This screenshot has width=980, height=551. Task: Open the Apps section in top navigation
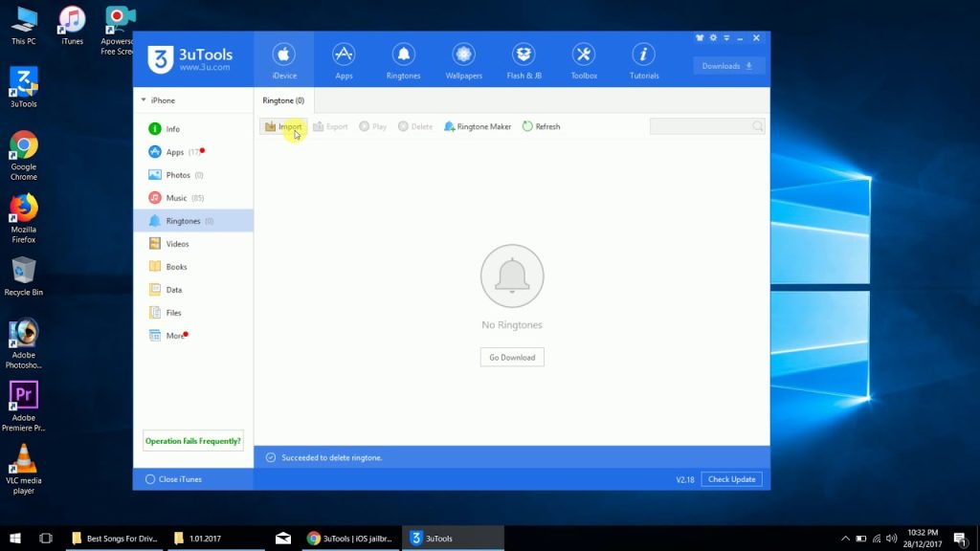click(x=344, y=61)
